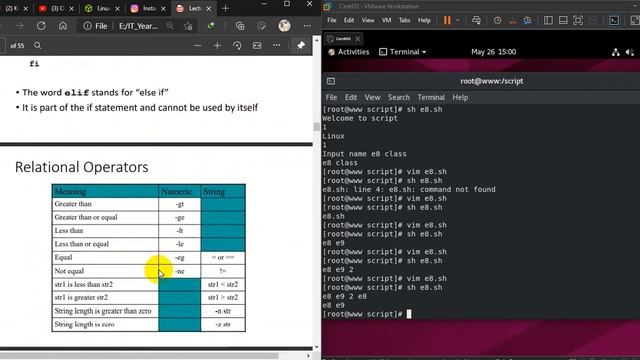Open the Edge profile avatar

[x=284, y=26]
